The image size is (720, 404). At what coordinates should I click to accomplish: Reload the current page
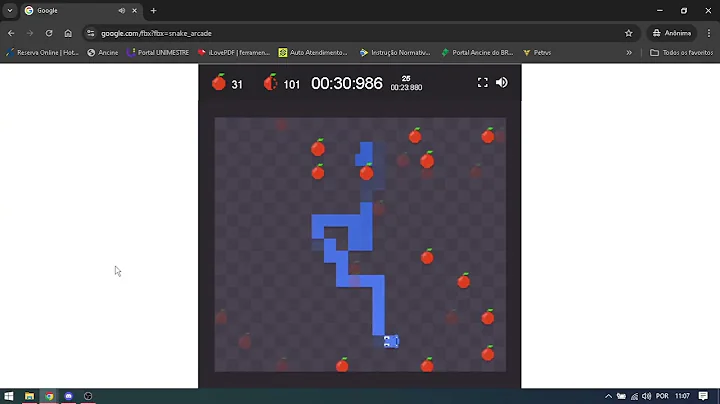(49, 33)
